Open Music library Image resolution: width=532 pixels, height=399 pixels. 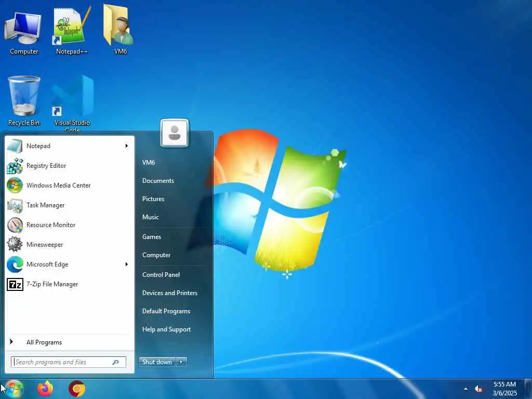[x=151, y=217]
